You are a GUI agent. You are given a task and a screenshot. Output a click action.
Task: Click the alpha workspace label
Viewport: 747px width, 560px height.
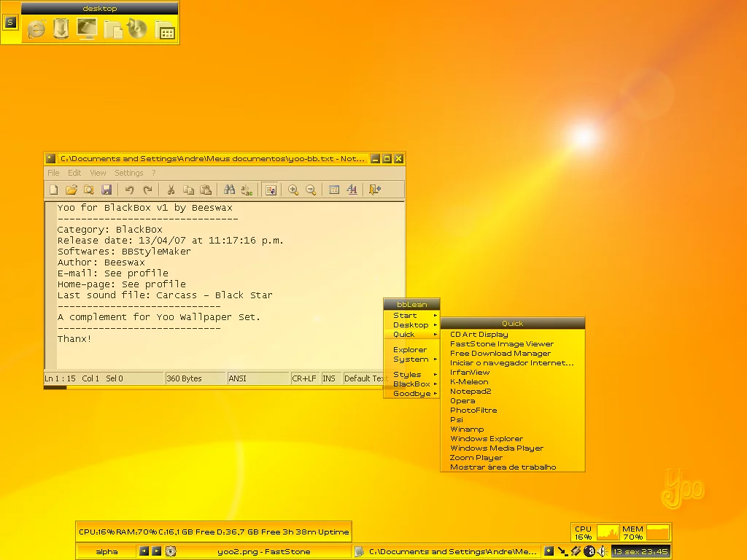pos(107,551)
